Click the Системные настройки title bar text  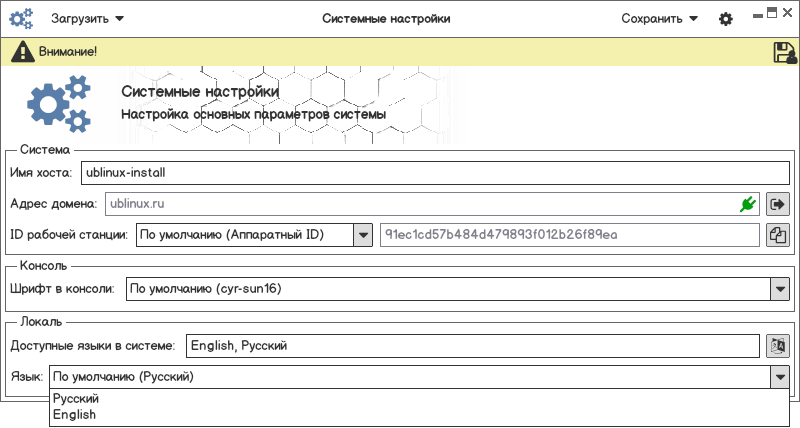pos(386,19)
